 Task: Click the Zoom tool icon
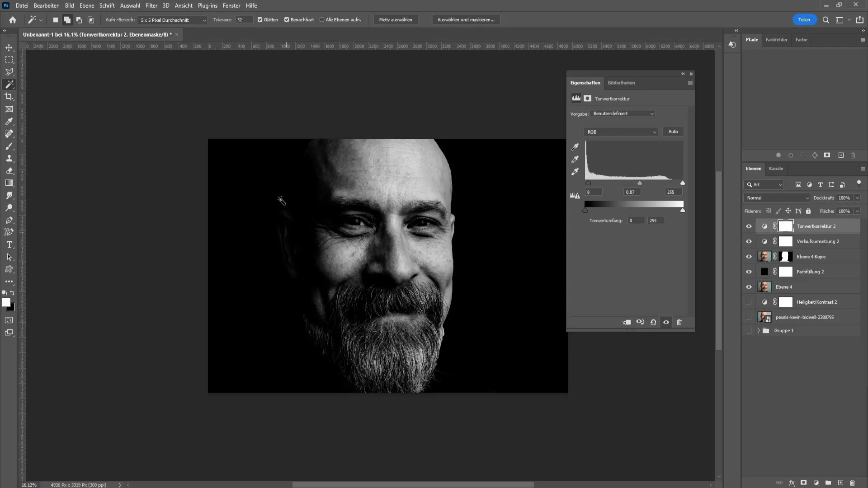click(9, 208)
